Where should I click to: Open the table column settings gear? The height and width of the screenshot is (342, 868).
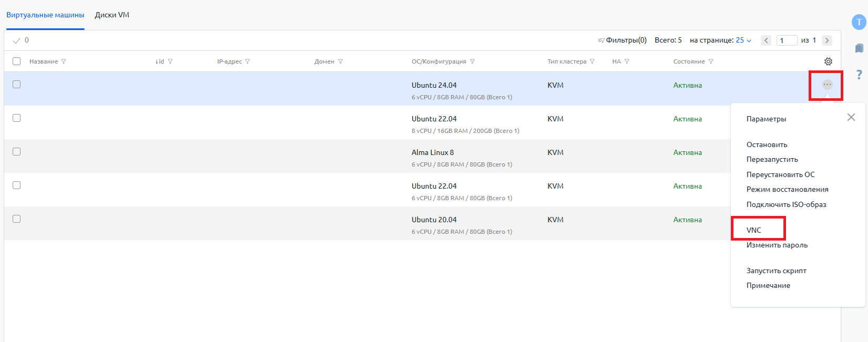click(x=828, y=61)
